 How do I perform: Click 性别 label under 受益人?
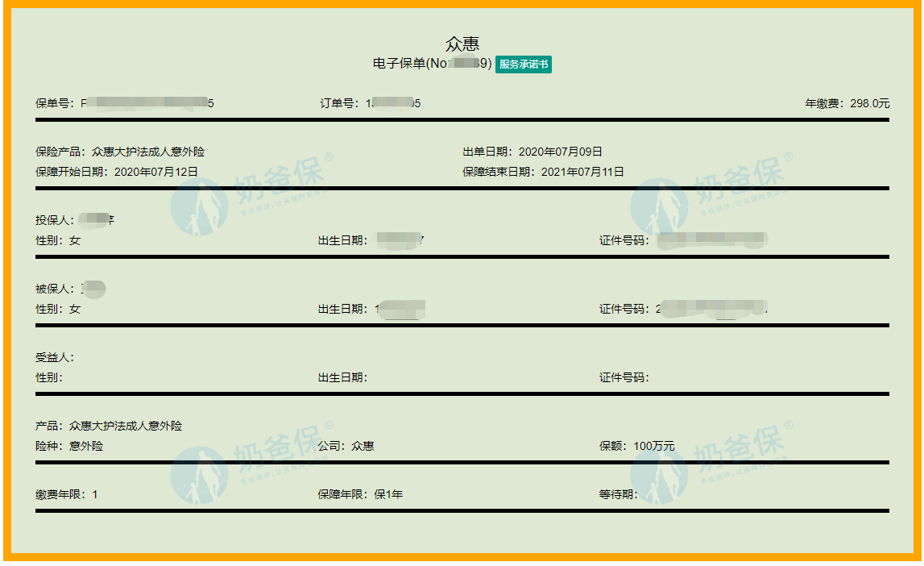tap(49, 377)
